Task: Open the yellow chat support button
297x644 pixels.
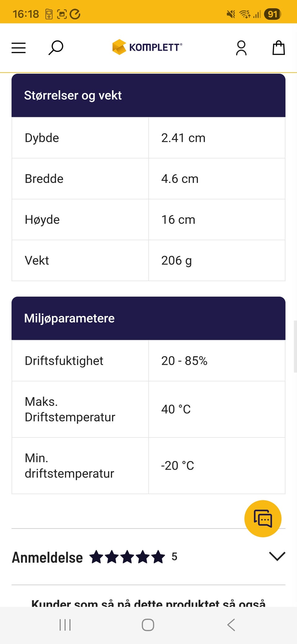Action: pos(263,518)
